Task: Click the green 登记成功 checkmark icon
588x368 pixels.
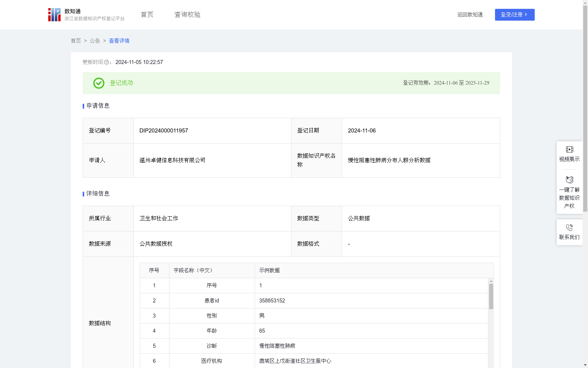Action: point(99,83)
